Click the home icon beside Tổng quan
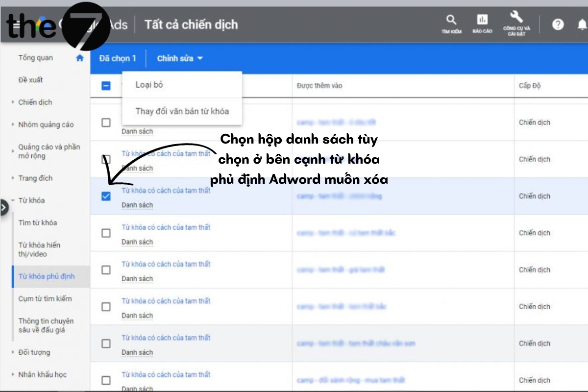This screenshot has height=392, width=588. point(79,57)
